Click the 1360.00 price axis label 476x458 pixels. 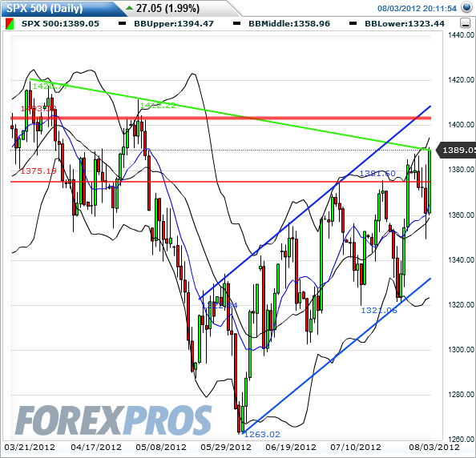tap(461, 215)
